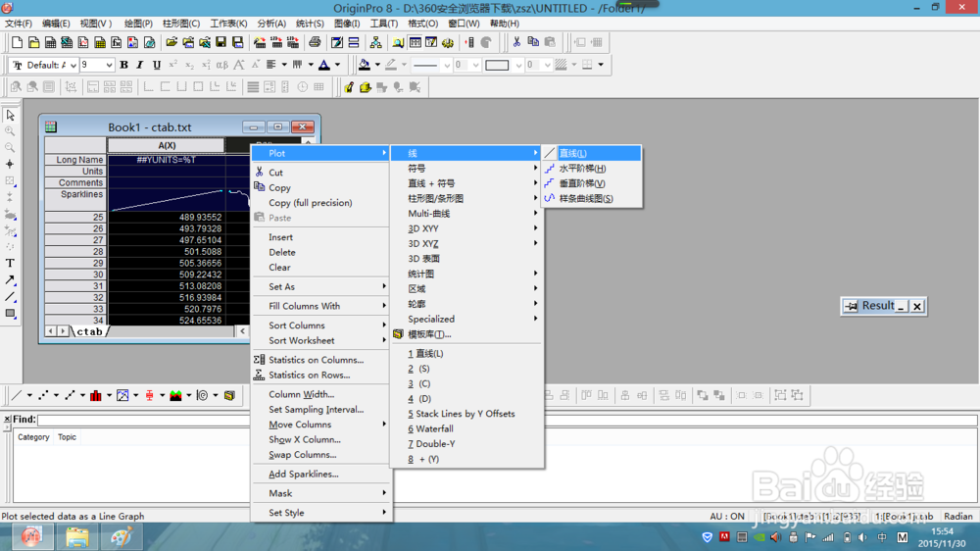
Task: Click the template library icon in bottom toolbar
Action: click(x=229, y=395)
